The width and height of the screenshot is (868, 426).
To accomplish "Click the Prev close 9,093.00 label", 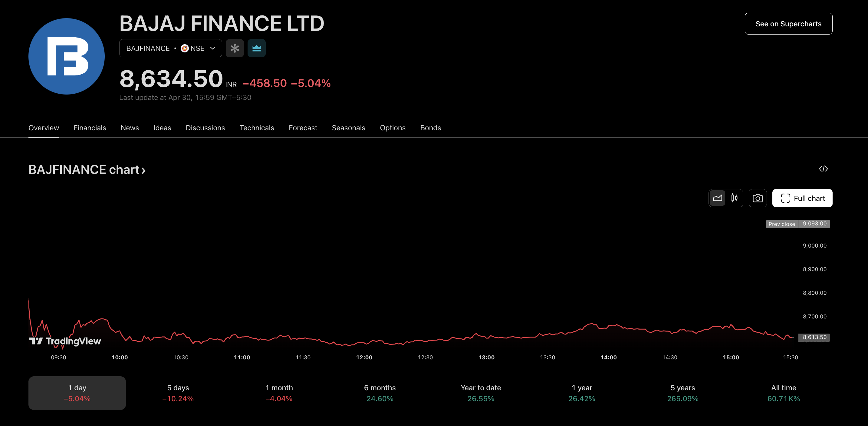I will point(797,224).
